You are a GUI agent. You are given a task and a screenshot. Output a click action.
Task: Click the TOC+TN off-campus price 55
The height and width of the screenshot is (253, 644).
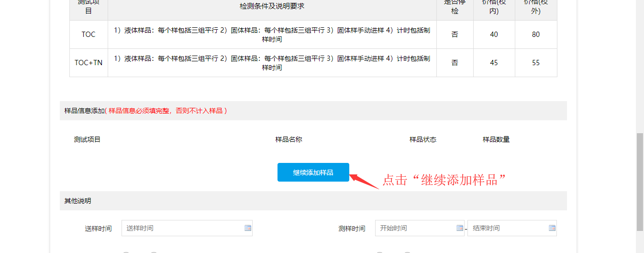pos(536,63)
